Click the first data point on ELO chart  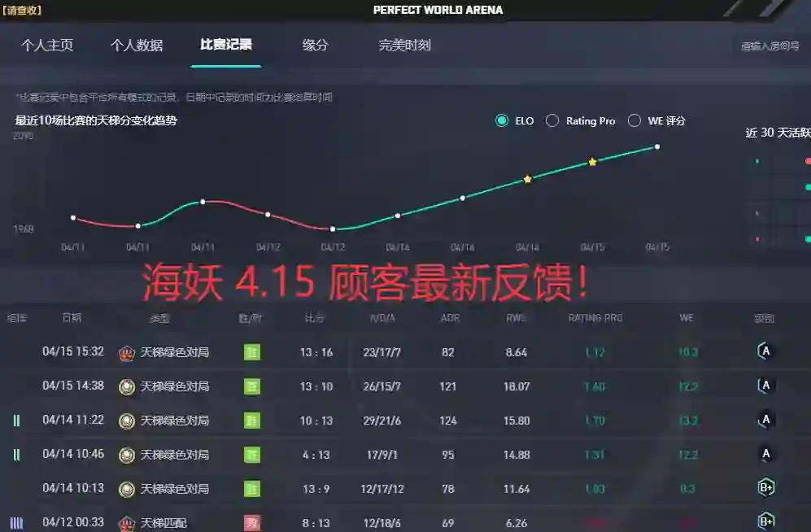pyautogui.click(x=73, y=218)
